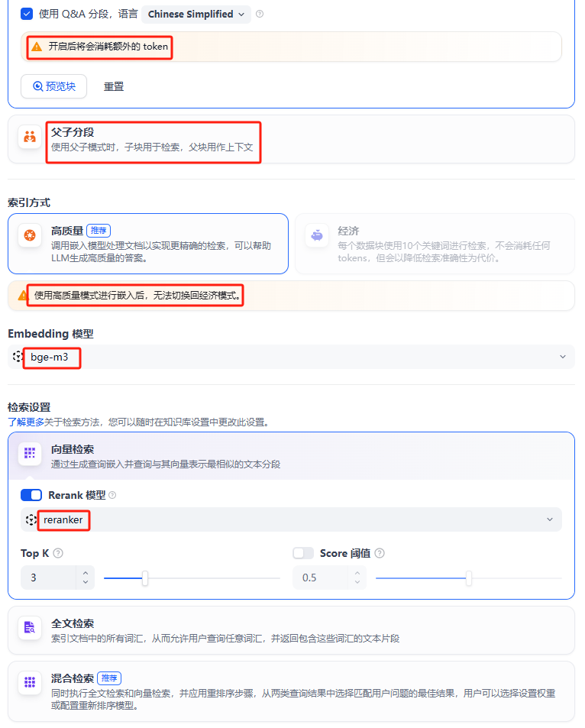585x728 pixels.
Task: Click help icon beside Score 阈值 label
Action: [x=380, y=553]
